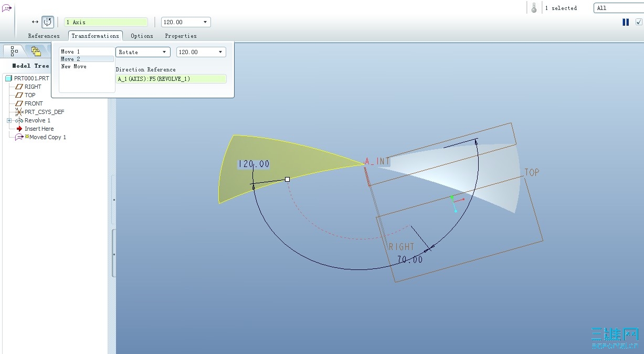Switch to the Model Tree navigator tab icon
This screenshot has width=644, height=354.
tap(14, 51)
